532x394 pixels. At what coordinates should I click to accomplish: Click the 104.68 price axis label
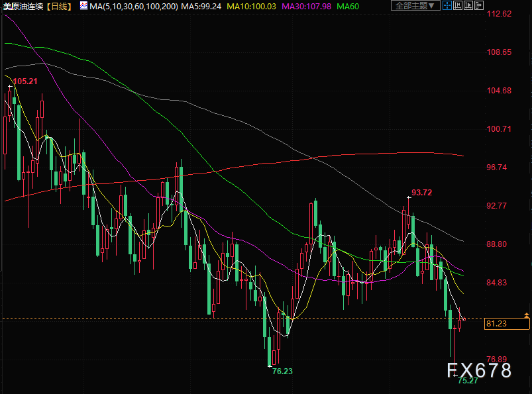click(x=499, y=91)
